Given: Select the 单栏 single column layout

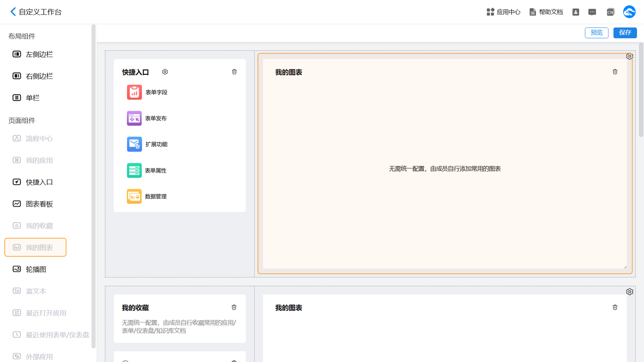Looking at the screenshot, I should point(26,98).
